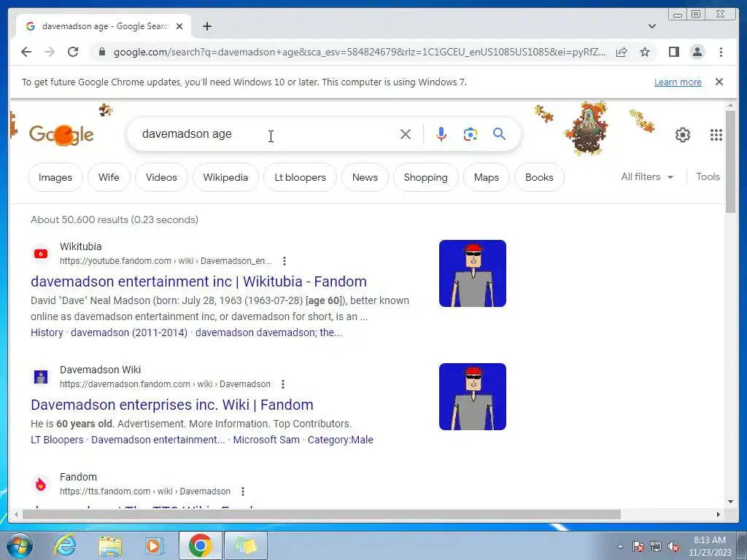Image resolution: width=747 pixels, height=560 pixels.
Task: Open File Explorer from the taskbar
Action: coord(110,545)
